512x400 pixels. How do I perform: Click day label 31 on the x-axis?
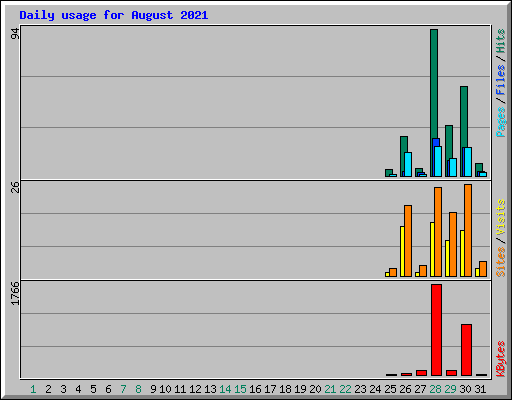[480, 389]
